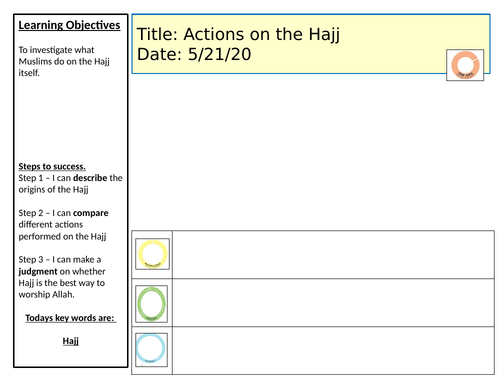Click the empty cell beside blue ring
This screenshot has width=500, height=375.
point(333,350)
